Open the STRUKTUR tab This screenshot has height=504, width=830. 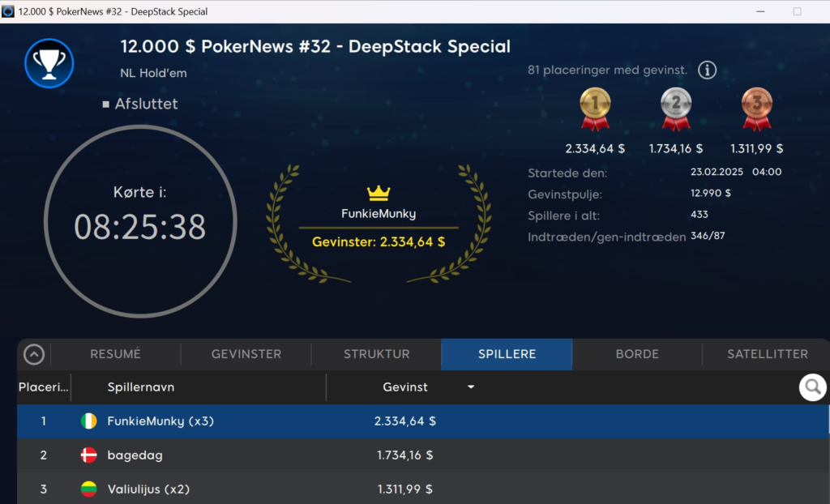[376, 354]
